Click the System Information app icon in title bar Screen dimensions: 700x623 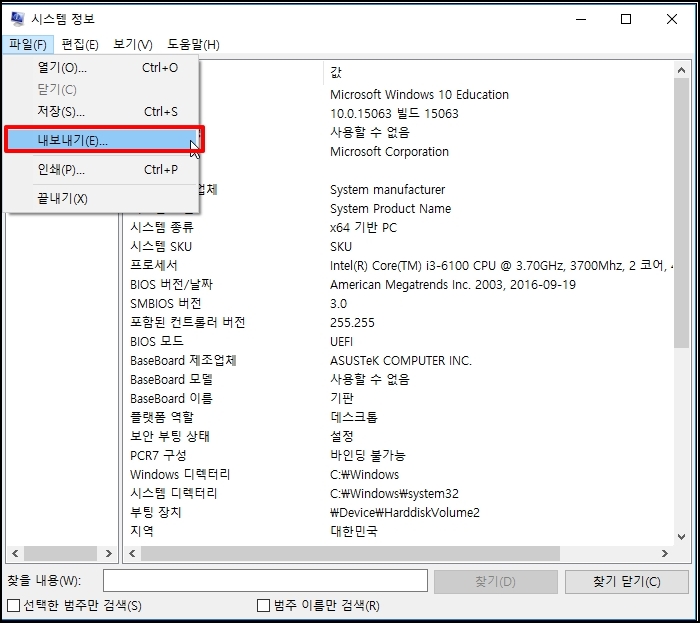pos(17,19)
